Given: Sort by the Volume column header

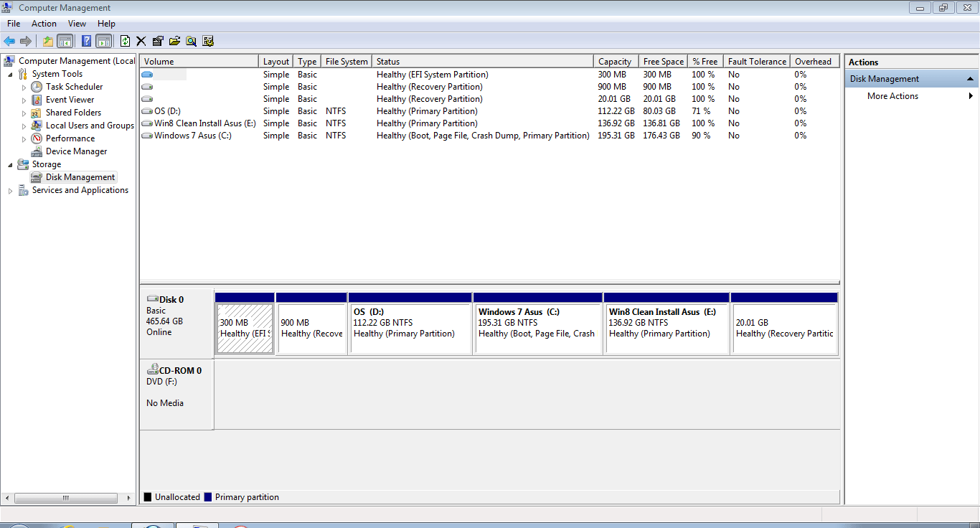Looking at the screenshot, I should [x=199, y=62].
